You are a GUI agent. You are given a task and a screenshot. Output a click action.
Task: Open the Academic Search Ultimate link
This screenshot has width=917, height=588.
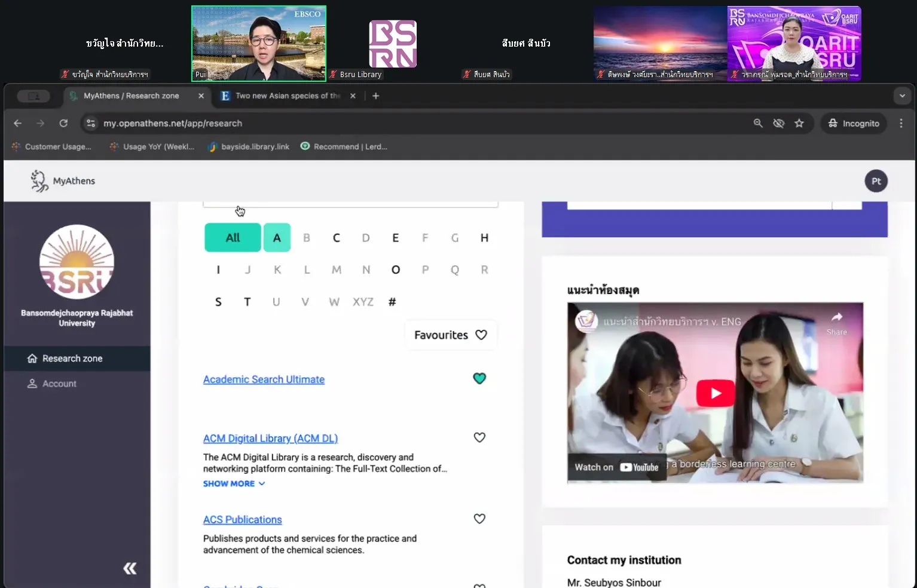coord(264,379)
